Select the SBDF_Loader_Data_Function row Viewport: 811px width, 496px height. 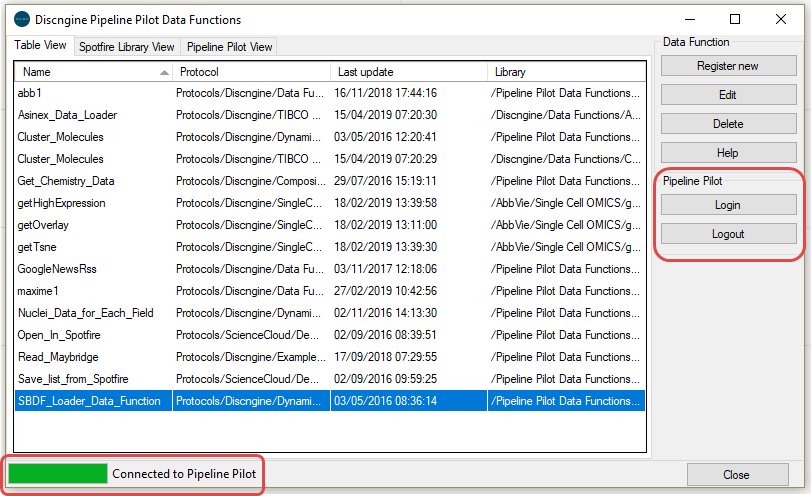coord(330,401)
